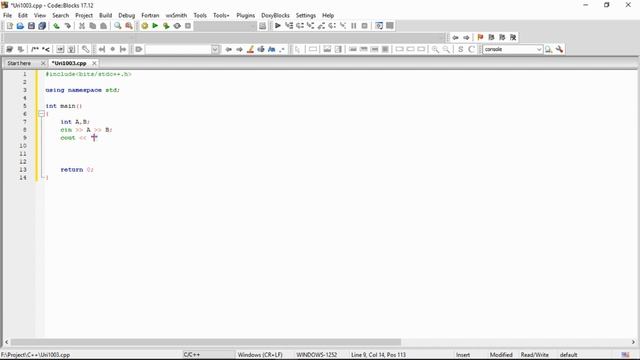Run the program with the green arrow
Viewport: 640px width, 360px height.
[x=155, y=26]
